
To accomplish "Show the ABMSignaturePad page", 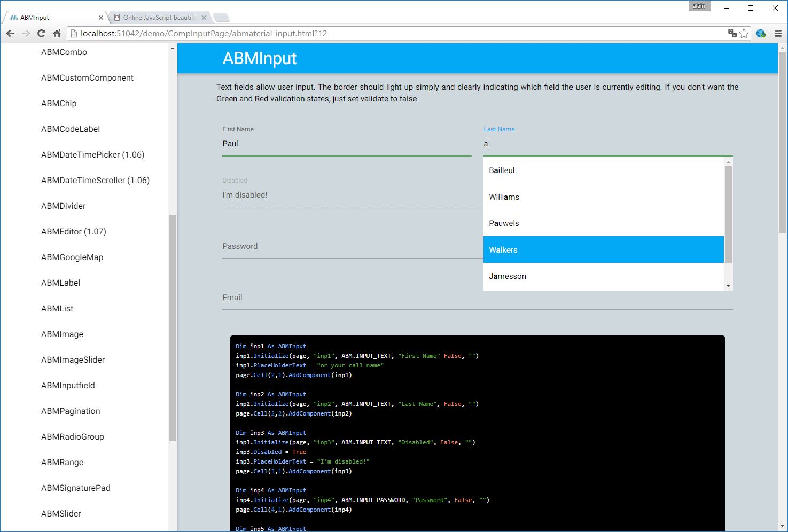I will pos(76,488).
